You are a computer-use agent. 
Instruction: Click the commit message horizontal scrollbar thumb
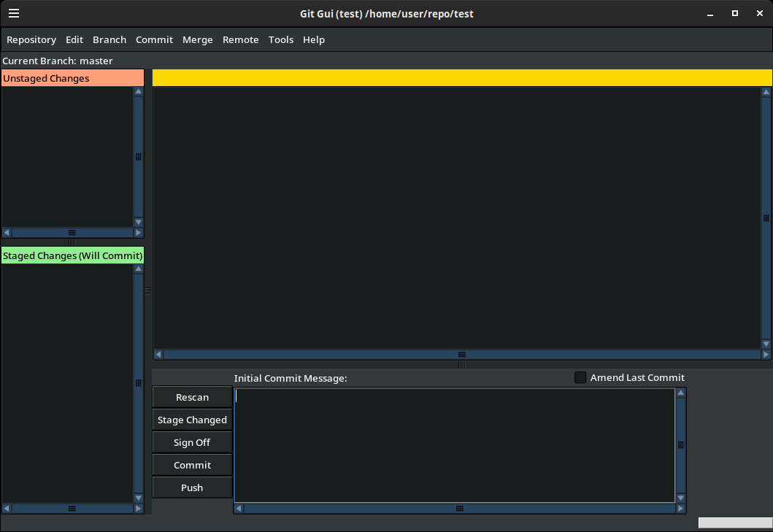pyautogui.click(x=459, y=509)
